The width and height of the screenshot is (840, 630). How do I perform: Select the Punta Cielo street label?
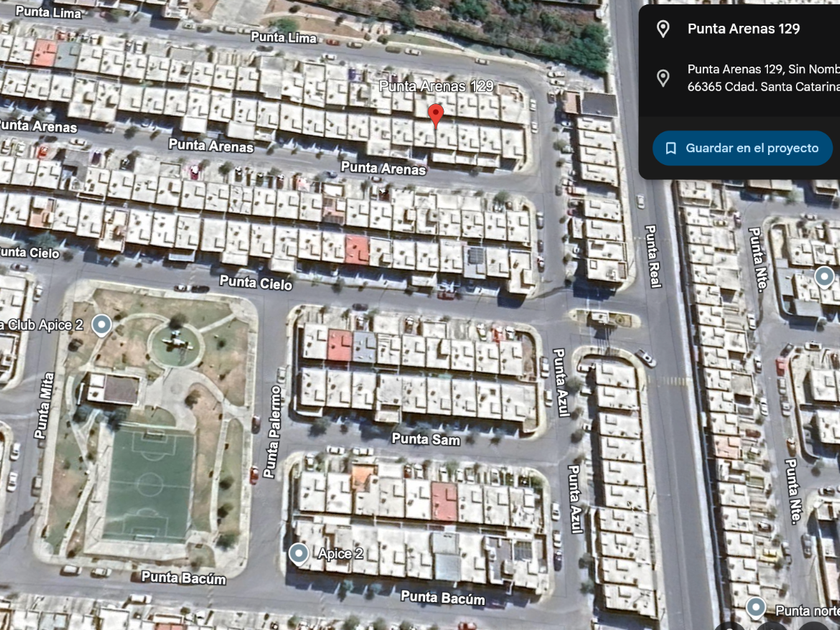pos(256,282)
